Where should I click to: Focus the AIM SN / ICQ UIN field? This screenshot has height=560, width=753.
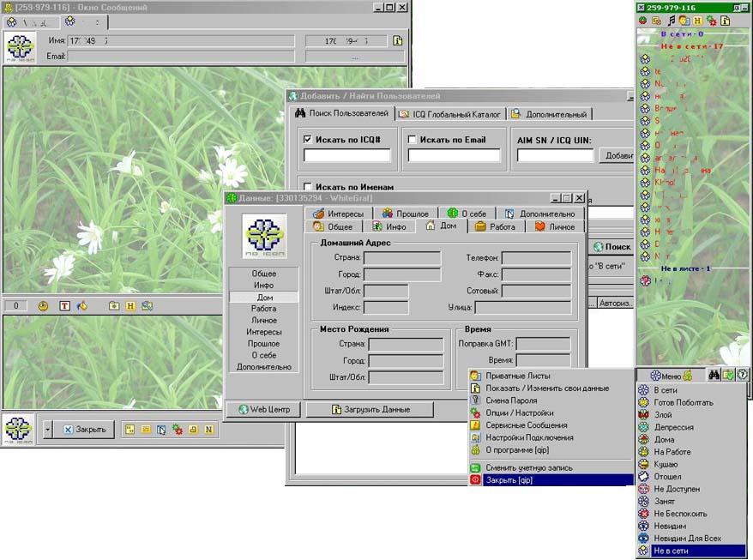(555, 155)
